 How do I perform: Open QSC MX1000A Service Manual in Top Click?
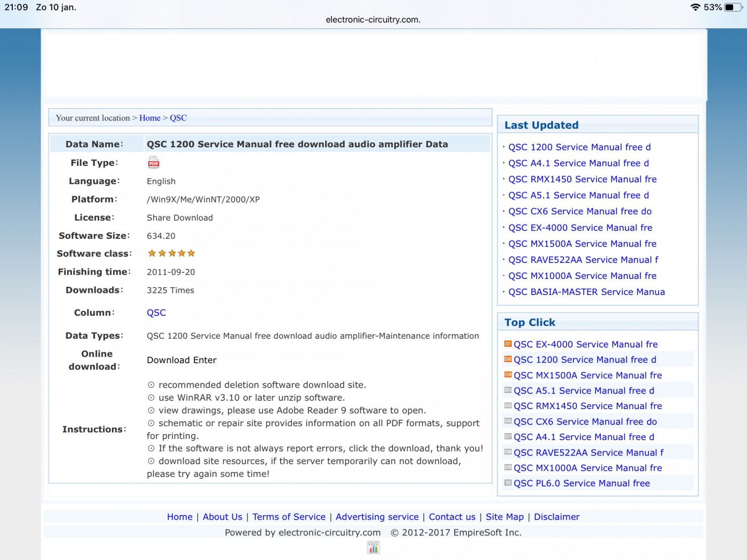pyautogui.click(x=587, y=468)
